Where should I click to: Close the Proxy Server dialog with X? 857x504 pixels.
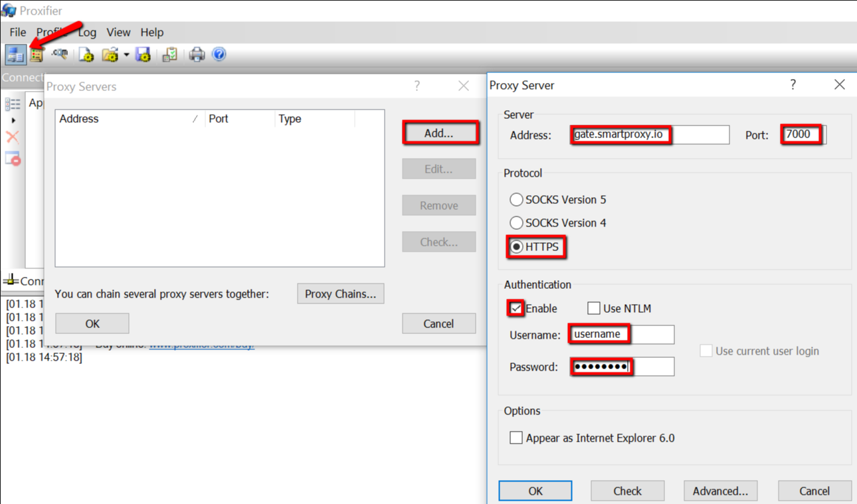click(x=840, y=84)
